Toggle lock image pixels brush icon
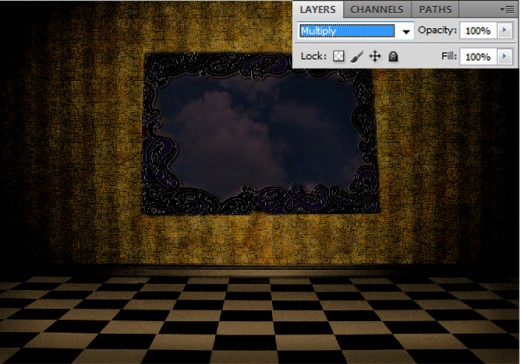 pos(357,56)
